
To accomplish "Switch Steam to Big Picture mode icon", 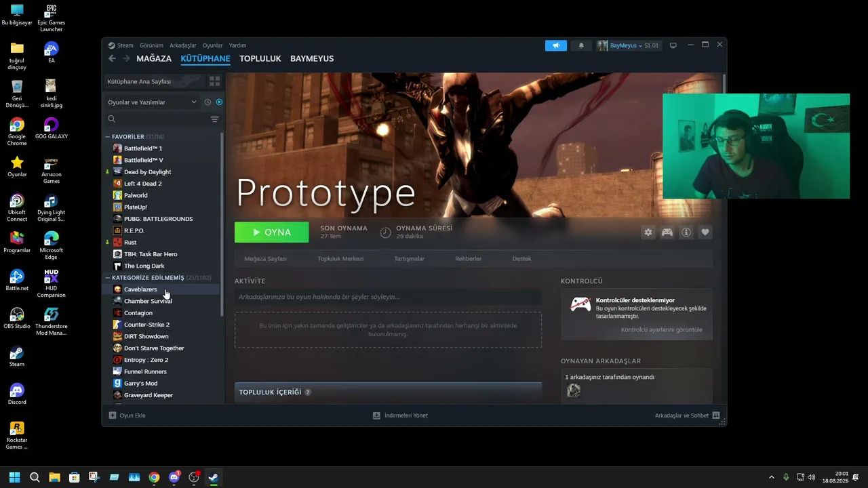I will (x=673, y=45).
